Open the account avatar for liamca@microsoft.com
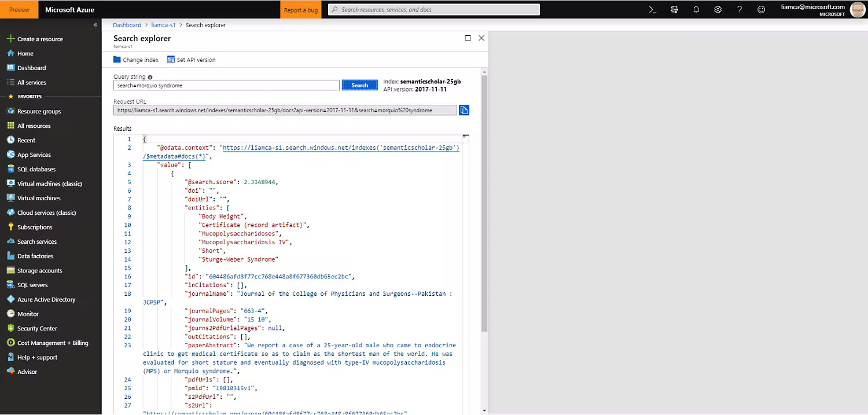The height and width of the screenshot is (415, 868). [857, 10]
